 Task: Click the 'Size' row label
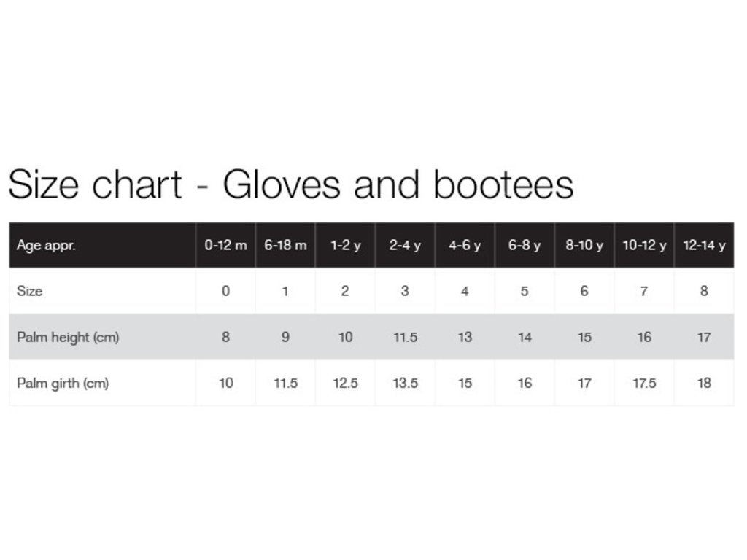30,291
